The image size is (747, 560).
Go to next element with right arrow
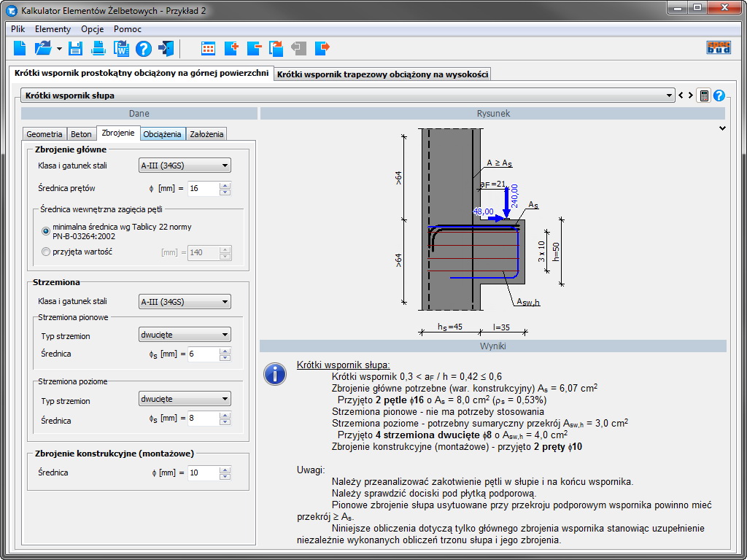pyautogui.click(x=690, y=96)
